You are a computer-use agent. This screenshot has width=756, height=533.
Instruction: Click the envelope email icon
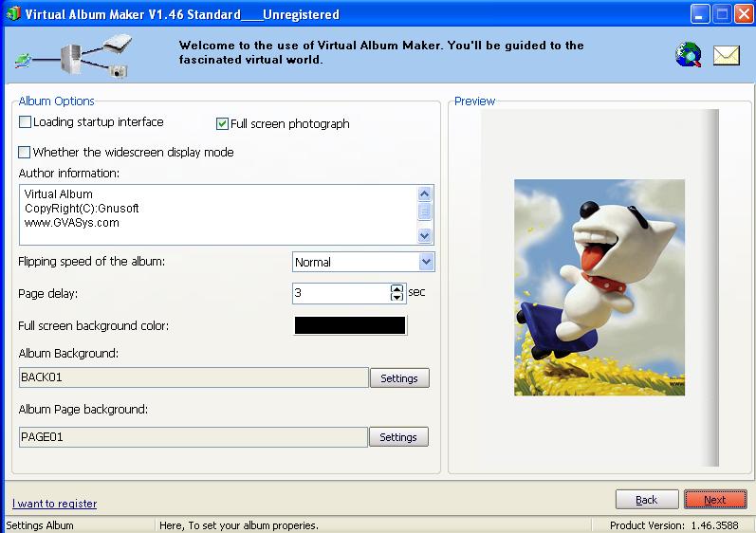click(726, 55)
